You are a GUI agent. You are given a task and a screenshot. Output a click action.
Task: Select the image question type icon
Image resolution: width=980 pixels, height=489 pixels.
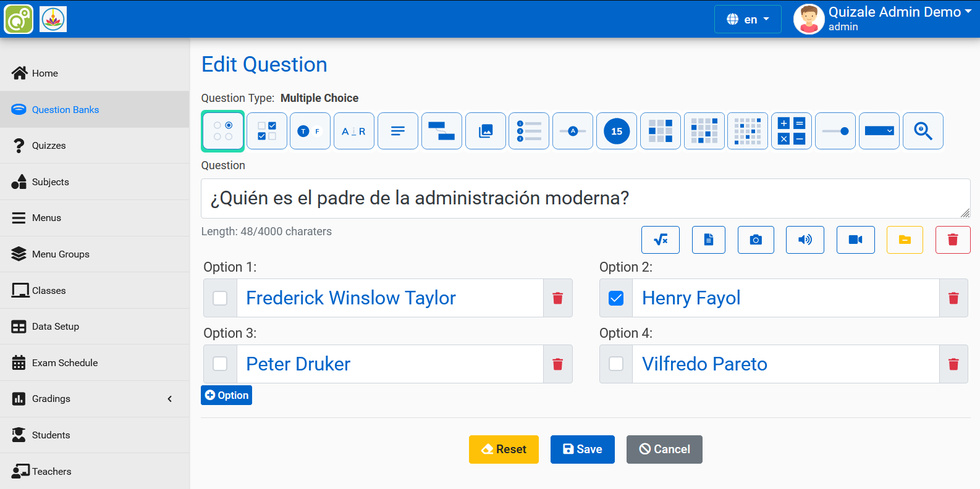point(486,131)
